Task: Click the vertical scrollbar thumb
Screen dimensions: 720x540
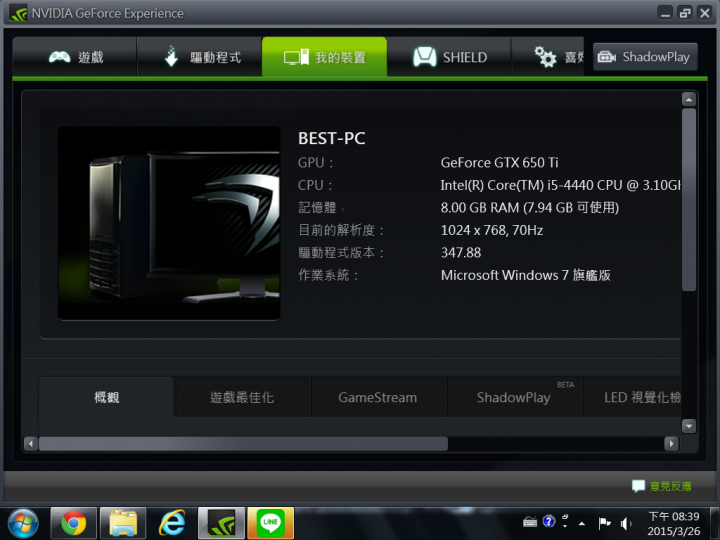Action: pyautogui.click(x=688, y=199)
